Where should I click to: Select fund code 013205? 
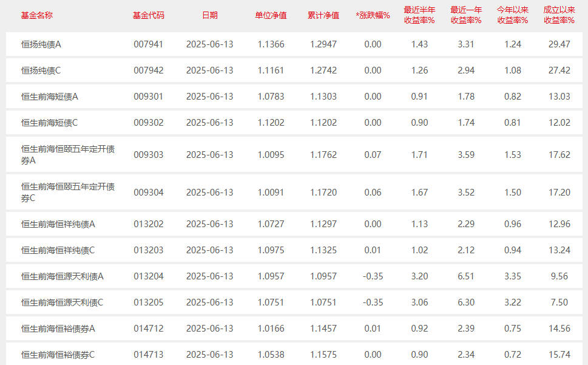tap(149, 302)
